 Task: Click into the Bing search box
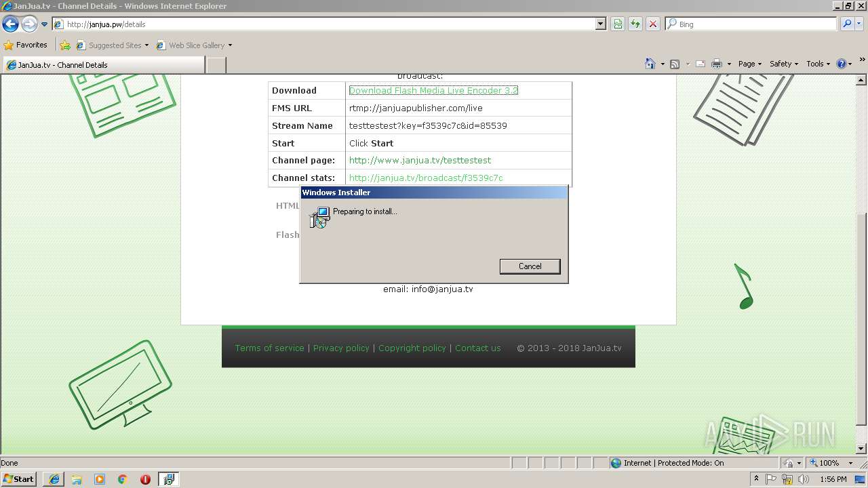[x=751, y=24]
